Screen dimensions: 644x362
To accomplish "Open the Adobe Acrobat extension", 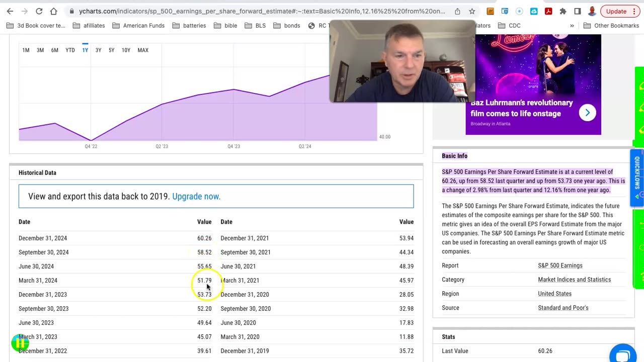I will point(548,11).
